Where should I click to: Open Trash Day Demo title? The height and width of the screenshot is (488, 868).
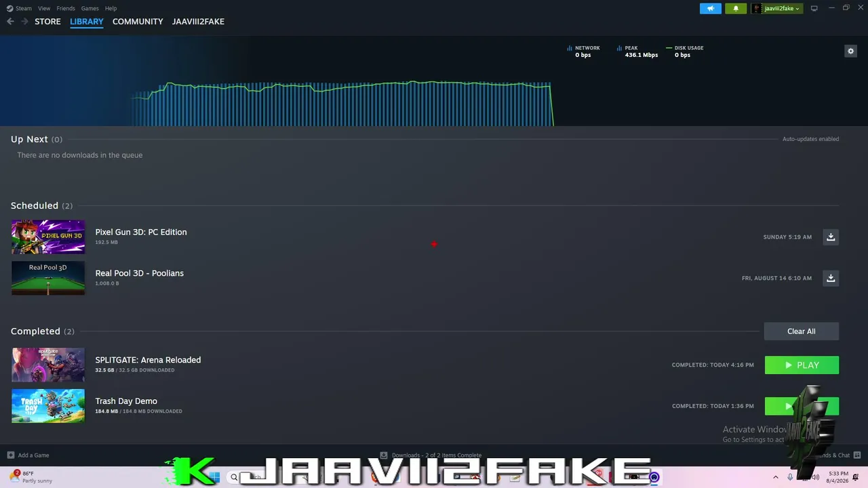(x=126, y=401)
